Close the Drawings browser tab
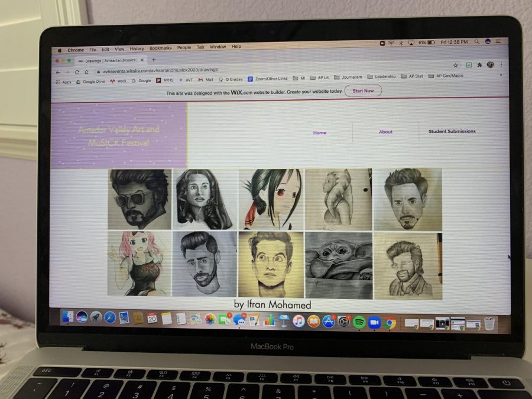The width and height of the screenshot is (532, 399). point(142,60)
